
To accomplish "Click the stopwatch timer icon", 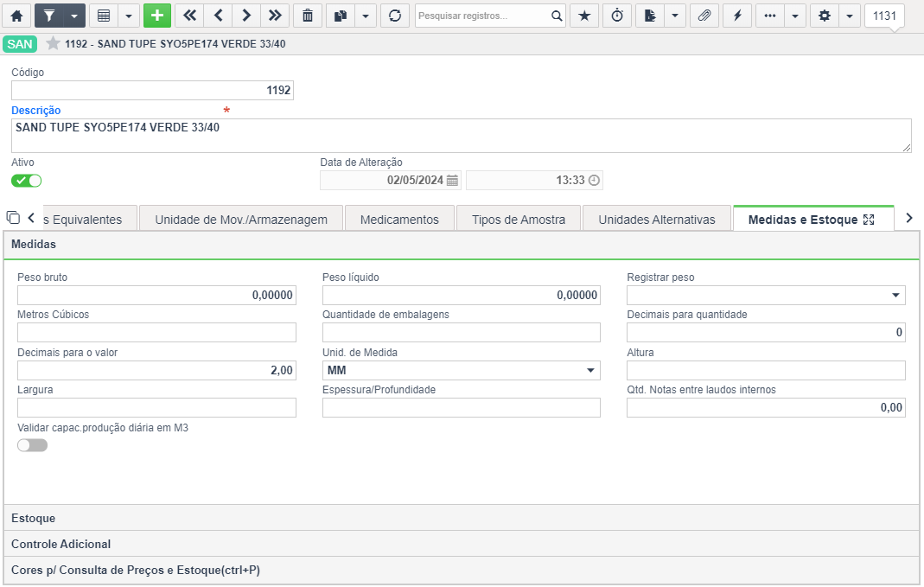I will tap(617, 16).
